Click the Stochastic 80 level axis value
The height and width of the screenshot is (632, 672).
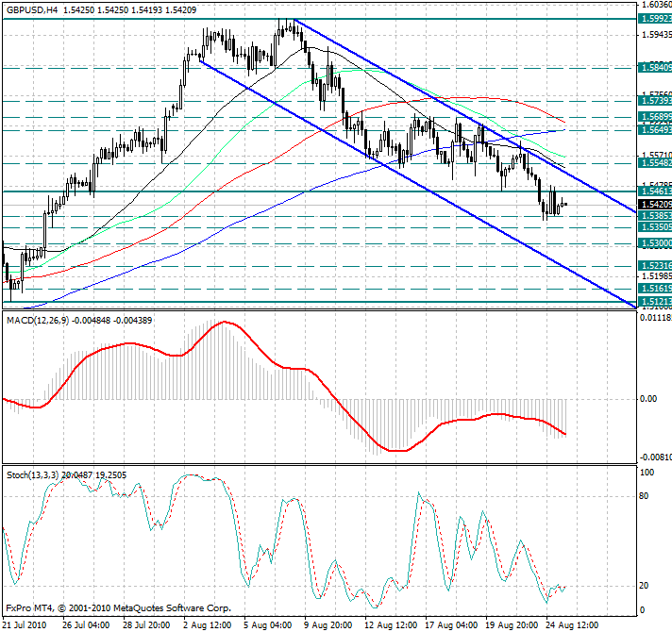click(x=644, y=496)
